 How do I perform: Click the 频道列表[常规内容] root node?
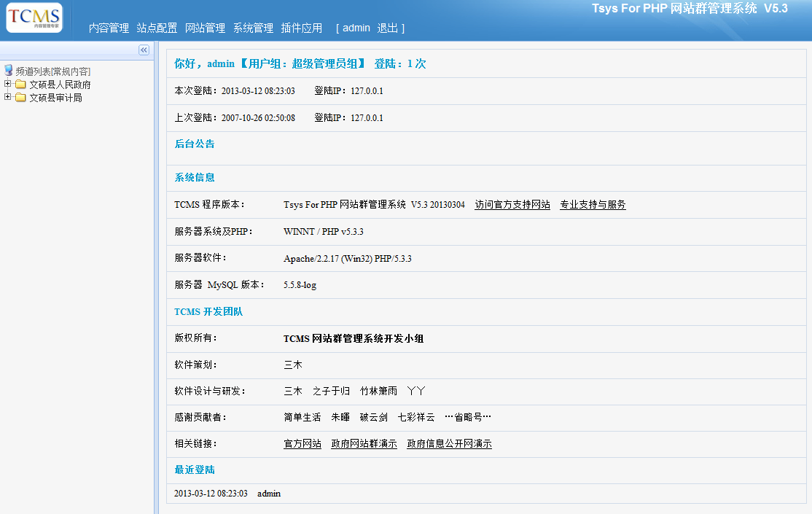tap(53, 71)
